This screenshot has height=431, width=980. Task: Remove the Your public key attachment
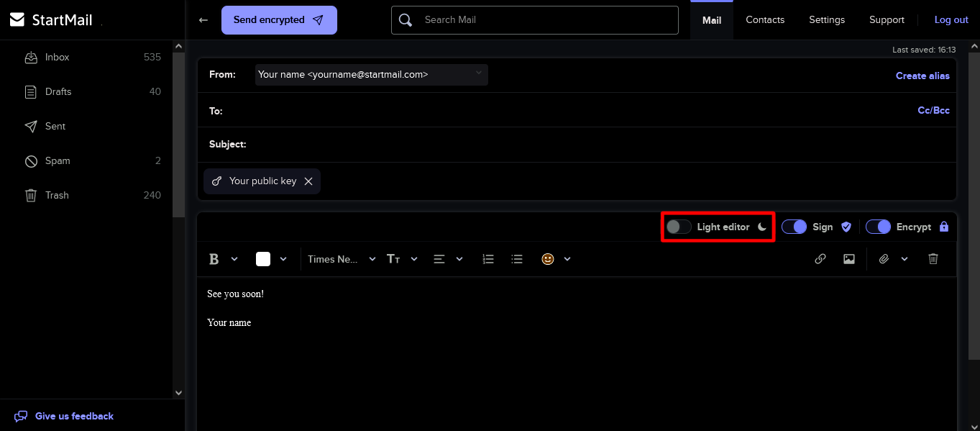(308, 181)
